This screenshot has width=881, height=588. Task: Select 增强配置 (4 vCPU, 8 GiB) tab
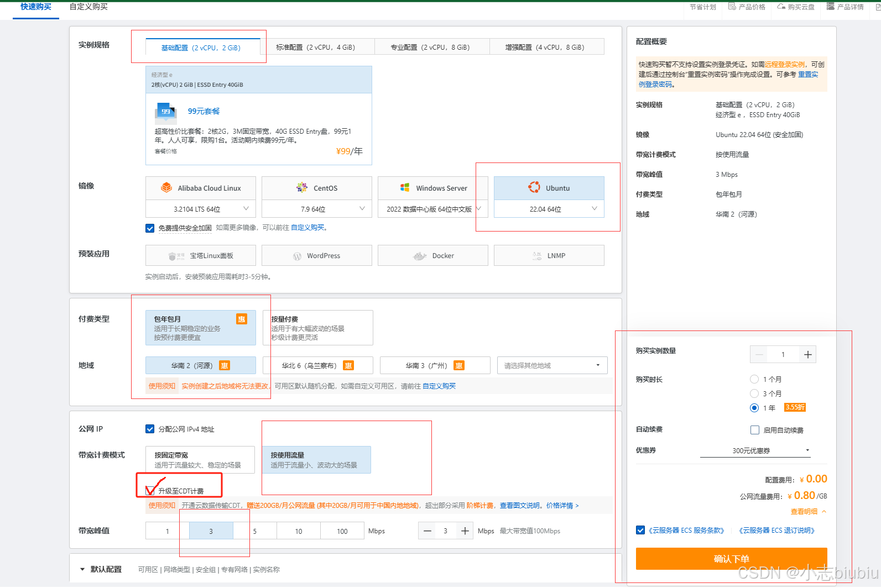(546, 47)
